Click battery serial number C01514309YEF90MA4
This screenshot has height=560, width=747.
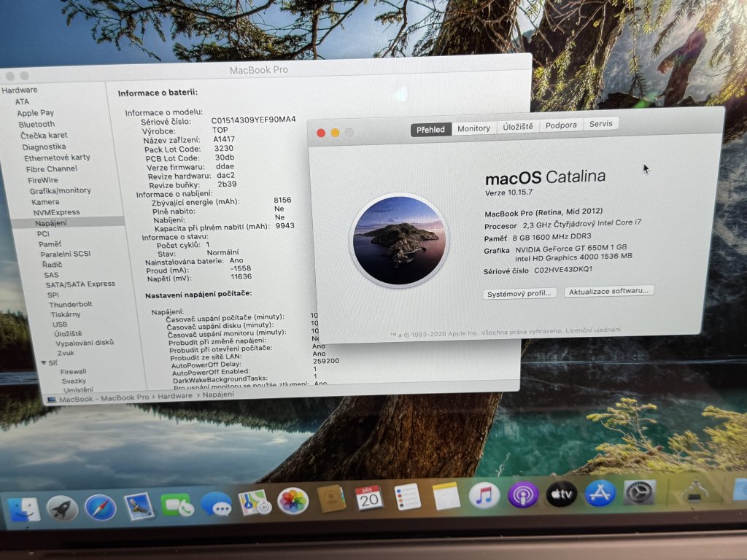(253, 120)
